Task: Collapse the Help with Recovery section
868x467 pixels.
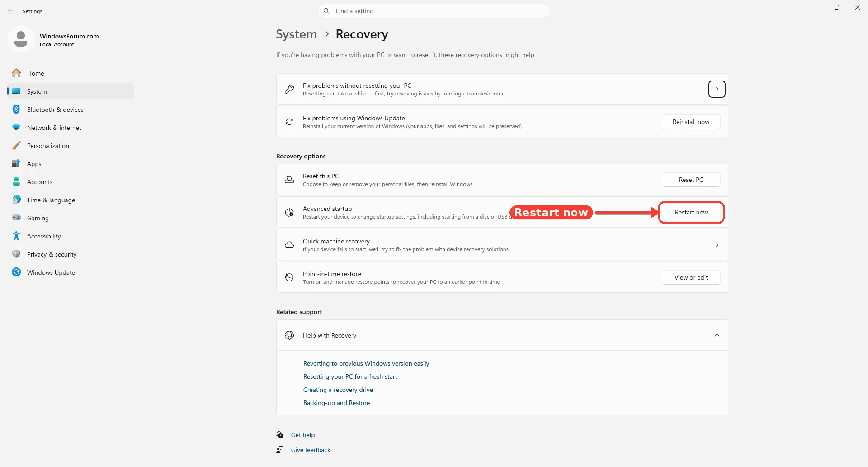Action: point(717,335)
